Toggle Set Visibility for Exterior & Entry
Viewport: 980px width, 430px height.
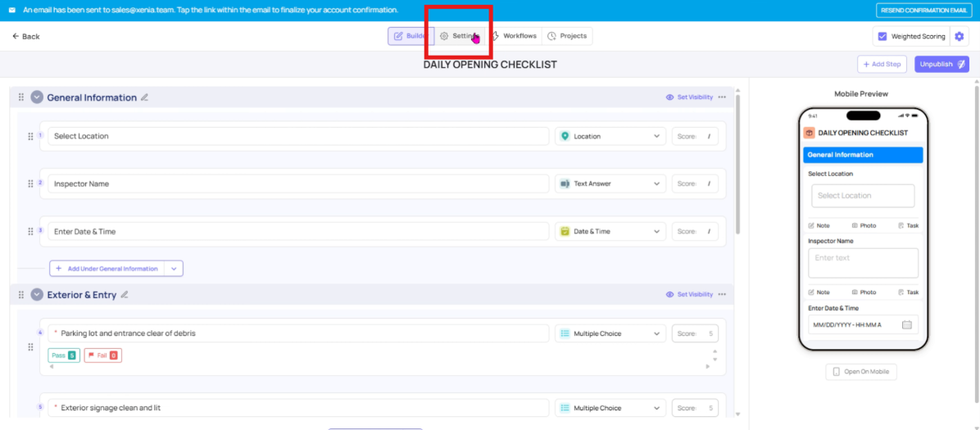point(689,295)
